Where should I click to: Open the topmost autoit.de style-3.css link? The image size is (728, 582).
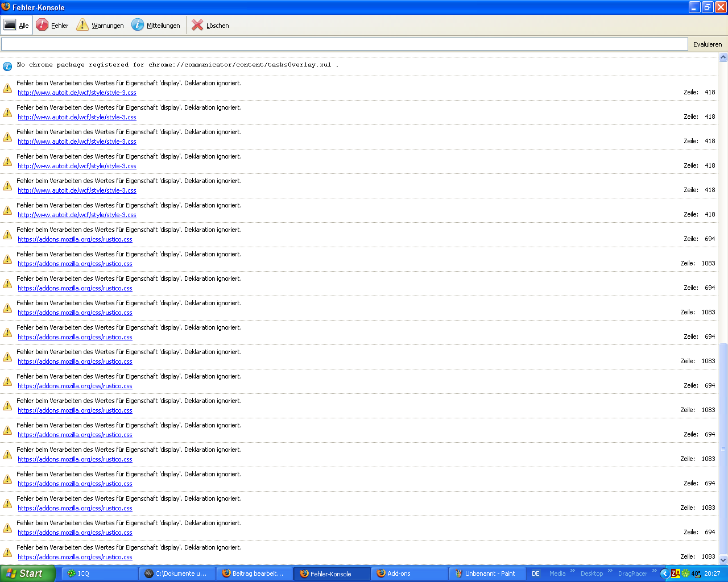(77, 93)
